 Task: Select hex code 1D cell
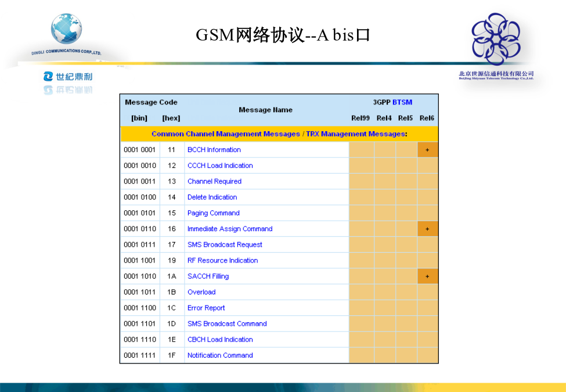[x=172, y=324]
